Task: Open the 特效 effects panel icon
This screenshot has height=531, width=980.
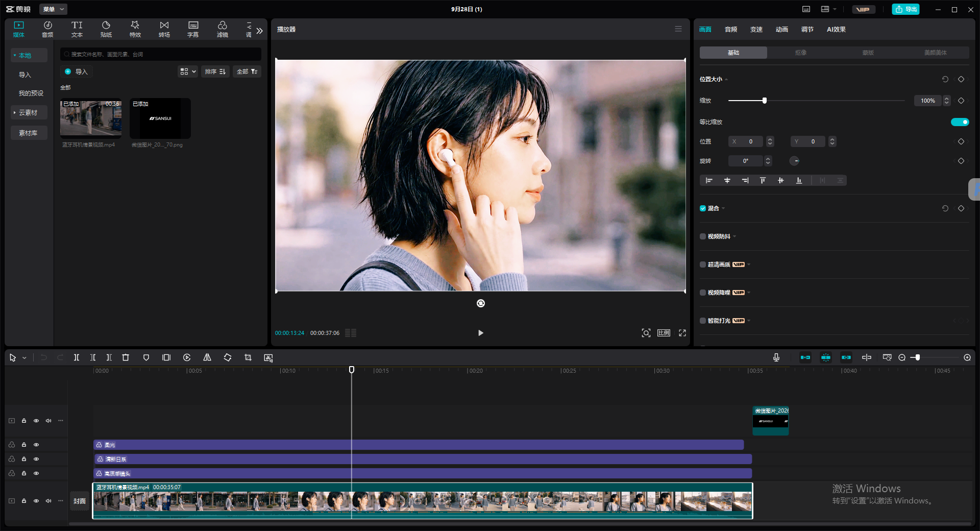Action: click(135, 29)
